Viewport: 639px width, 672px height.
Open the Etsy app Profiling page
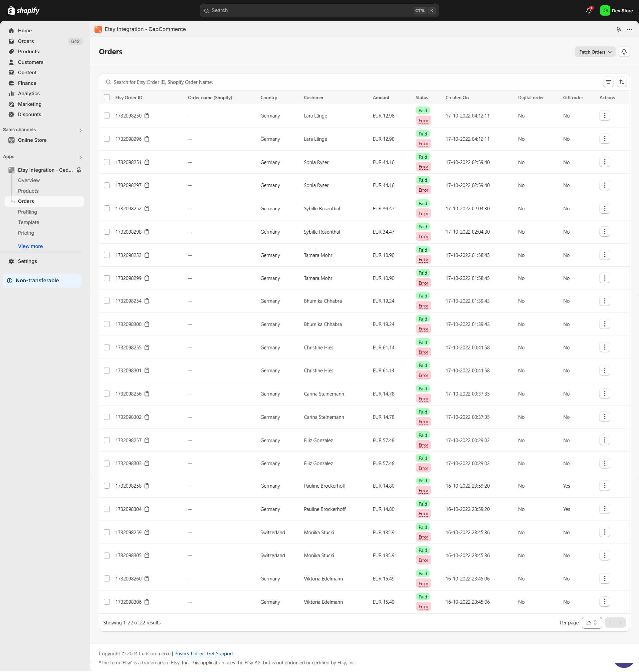pyautogui.click(x=28, y=212)
